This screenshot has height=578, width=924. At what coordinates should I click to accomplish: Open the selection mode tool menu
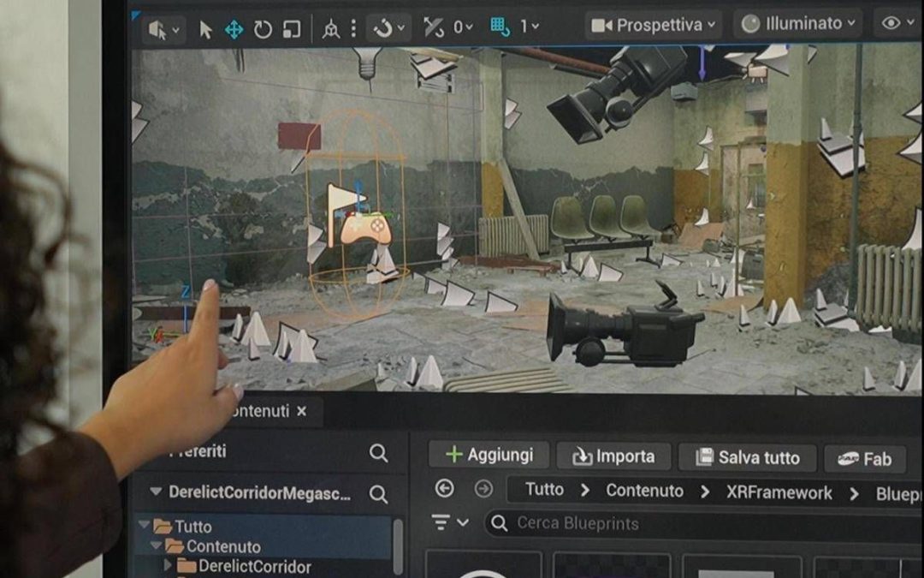pyautogui.click(x=163, y=29)
